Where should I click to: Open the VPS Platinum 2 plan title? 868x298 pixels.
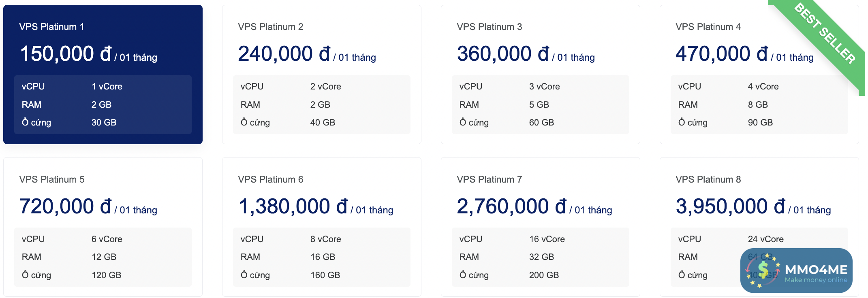click(x=270, y=27)
